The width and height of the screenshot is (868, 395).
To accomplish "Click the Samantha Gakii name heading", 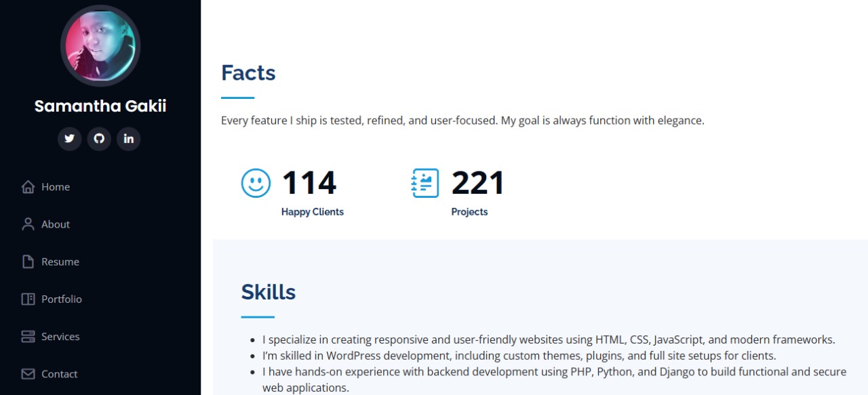I will point(100,106).
